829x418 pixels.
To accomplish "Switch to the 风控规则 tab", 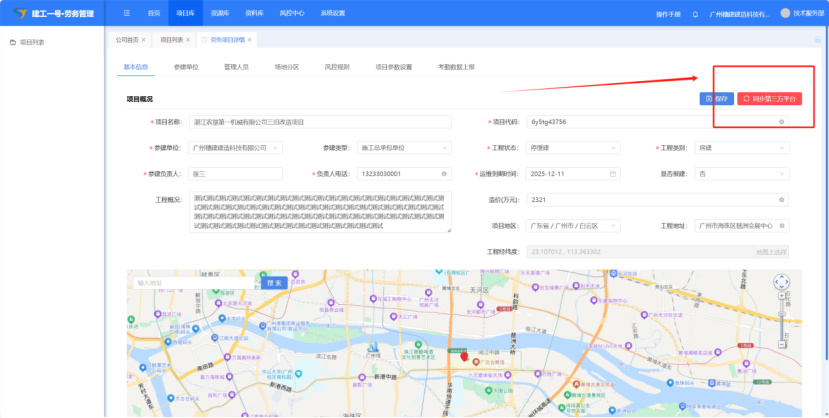I will (337, 67).
